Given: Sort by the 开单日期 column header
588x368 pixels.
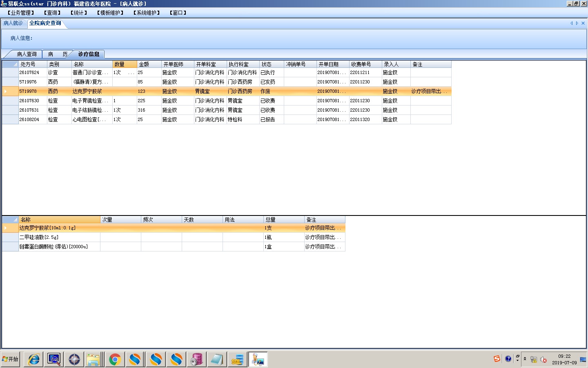Looking at the screenshot, I should tap(333, 64).
